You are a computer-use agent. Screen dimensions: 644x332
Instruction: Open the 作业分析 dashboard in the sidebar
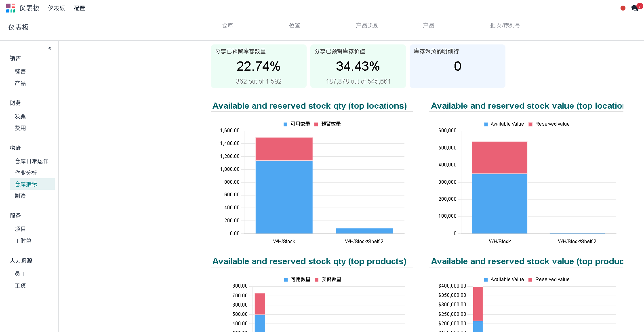(26, 173)
